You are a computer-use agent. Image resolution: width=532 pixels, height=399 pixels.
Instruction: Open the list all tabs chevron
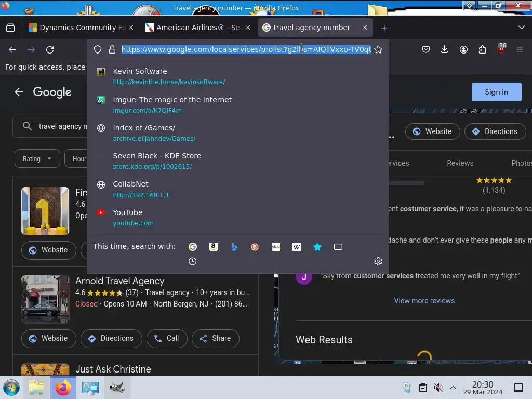522,28
